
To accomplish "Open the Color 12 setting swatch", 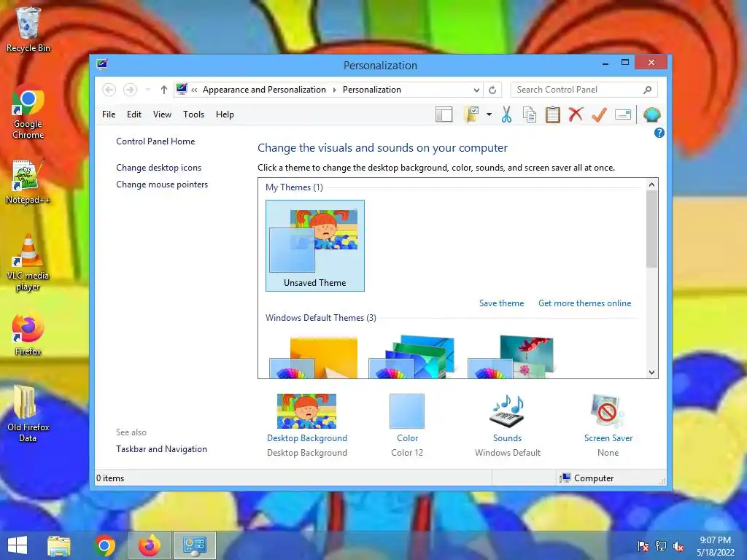I will (407, 411).
